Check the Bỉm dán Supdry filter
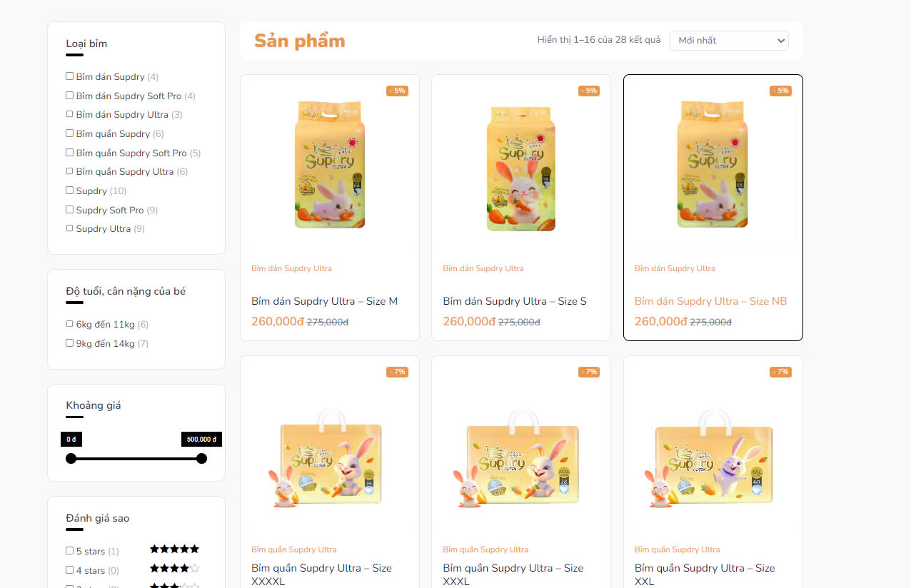 [x=70, y=76]
